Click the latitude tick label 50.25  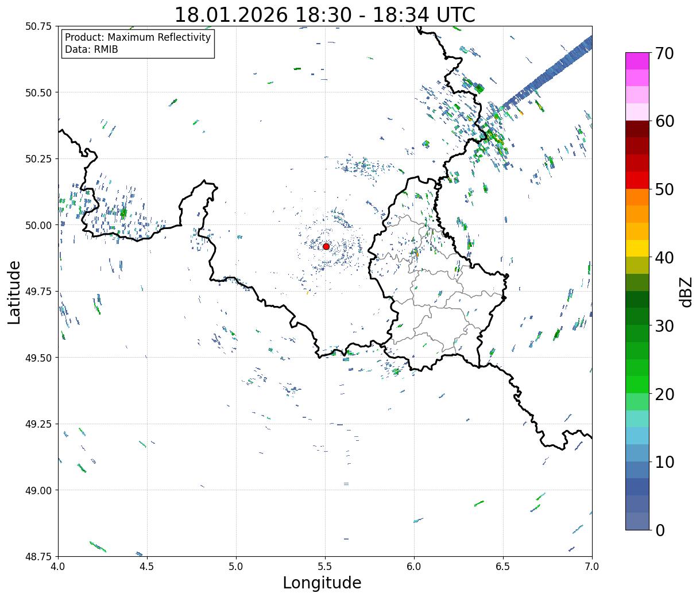(x=38, y=159)
